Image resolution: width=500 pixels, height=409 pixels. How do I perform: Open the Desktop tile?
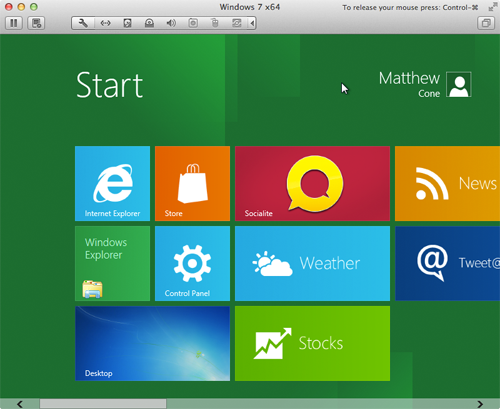click(152, 343)
